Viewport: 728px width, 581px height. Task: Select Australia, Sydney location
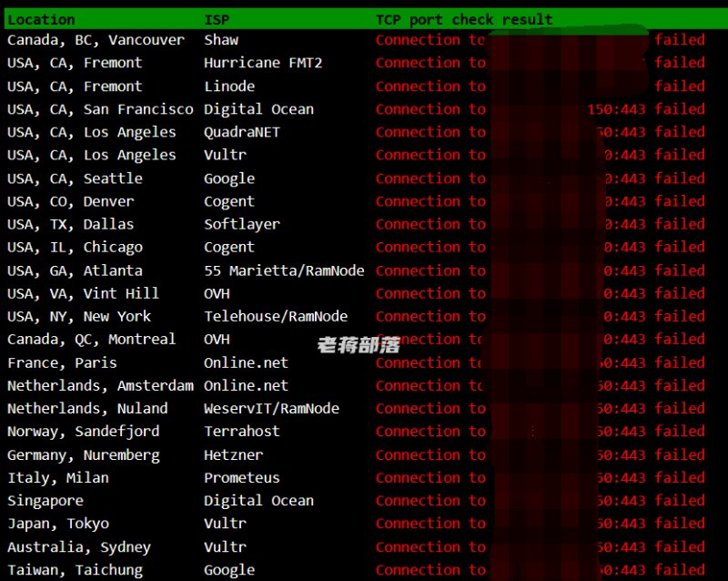click(79, 547)
